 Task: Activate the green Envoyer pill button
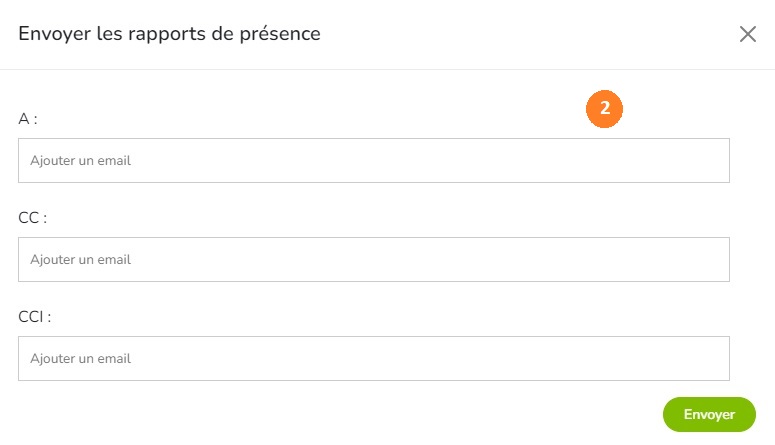(709, 414)
